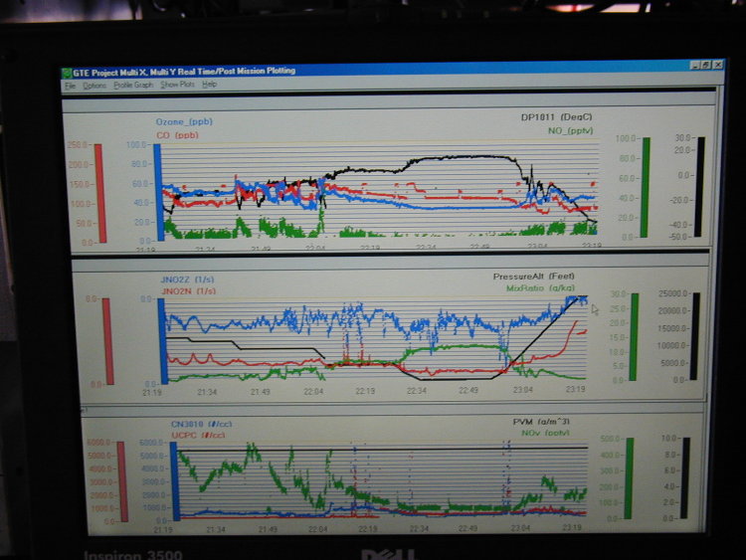
Task: Restore the GTE Project window size
Action: [706, 65]
